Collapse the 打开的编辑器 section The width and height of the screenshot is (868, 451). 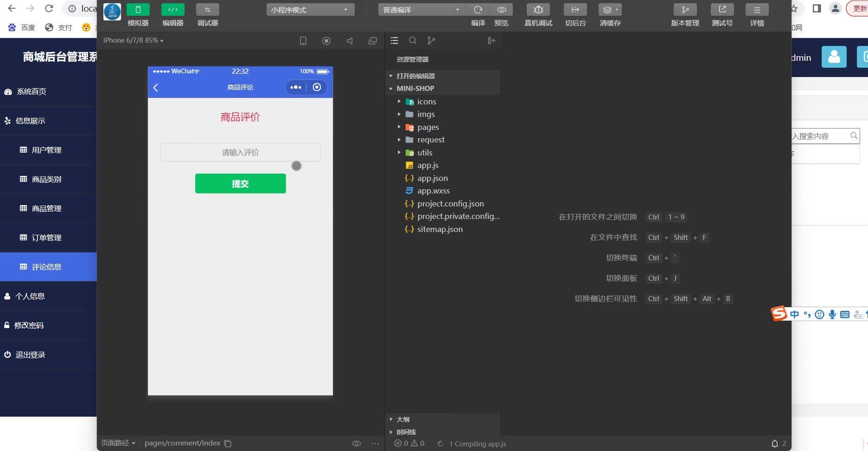pos(443,76)
